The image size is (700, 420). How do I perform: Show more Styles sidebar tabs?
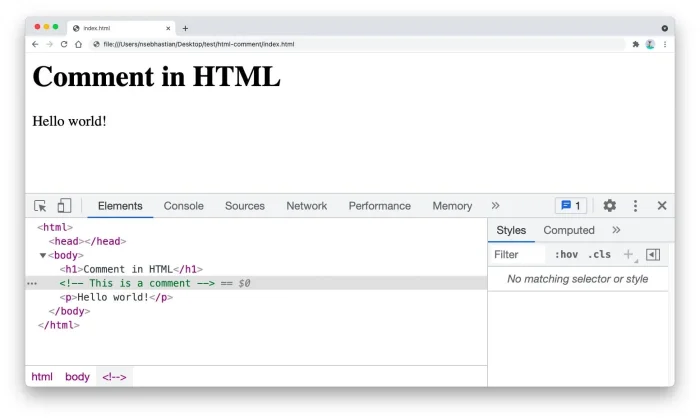click(x=616, y=230)
